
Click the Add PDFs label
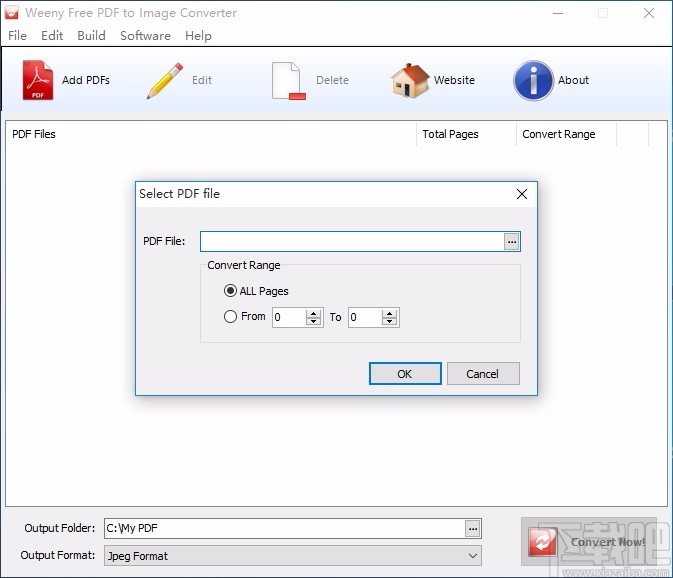[x=86, y=80]
